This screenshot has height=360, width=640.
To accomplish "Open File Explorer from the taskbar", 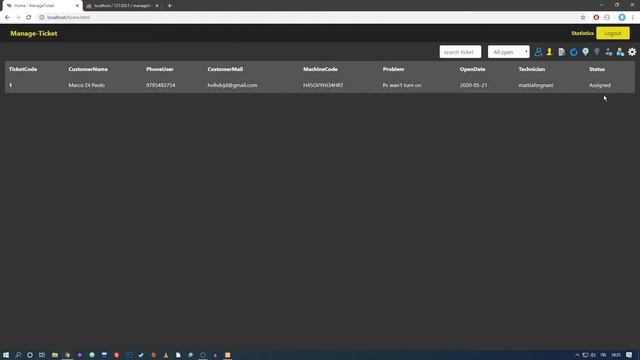I will (55, 355).
